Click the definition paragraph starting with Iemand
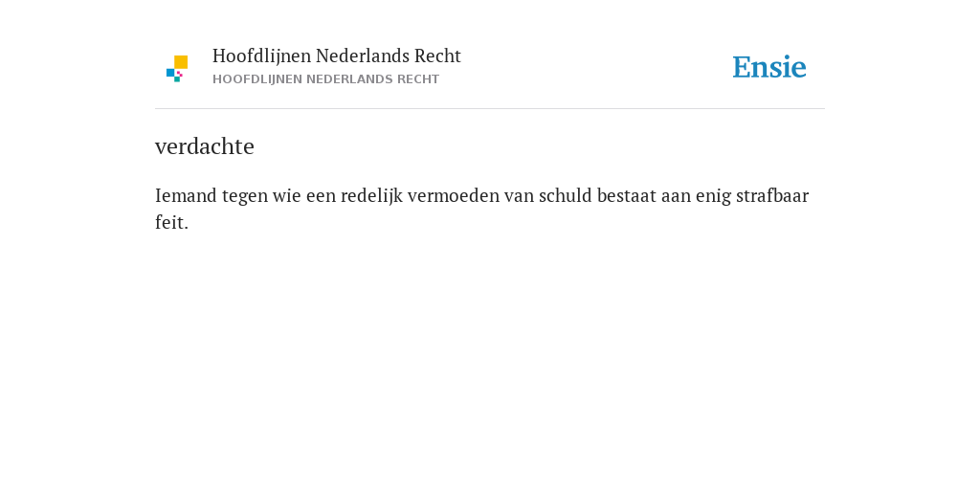The width and height of the screenshot is (980, 490). 482,209
